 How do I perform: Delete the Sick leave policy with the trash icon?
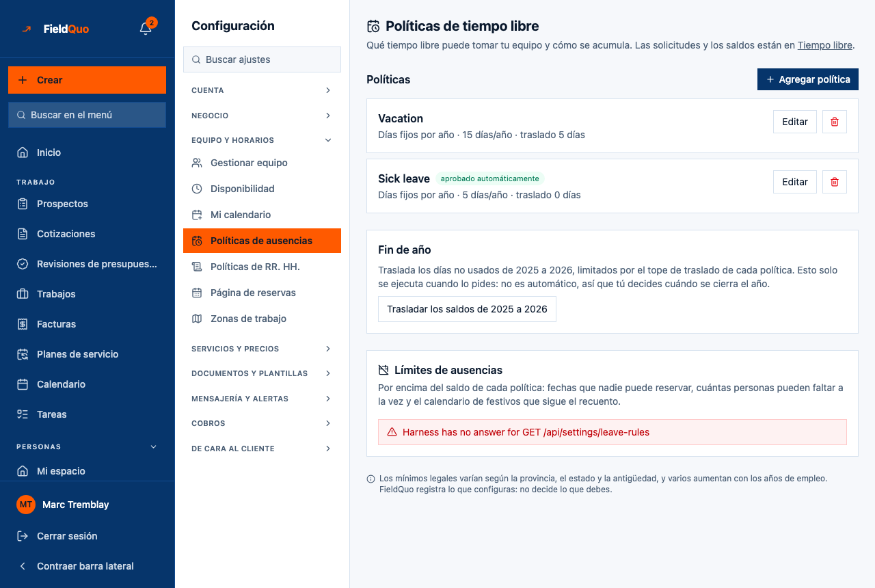(x=834, y=182)
